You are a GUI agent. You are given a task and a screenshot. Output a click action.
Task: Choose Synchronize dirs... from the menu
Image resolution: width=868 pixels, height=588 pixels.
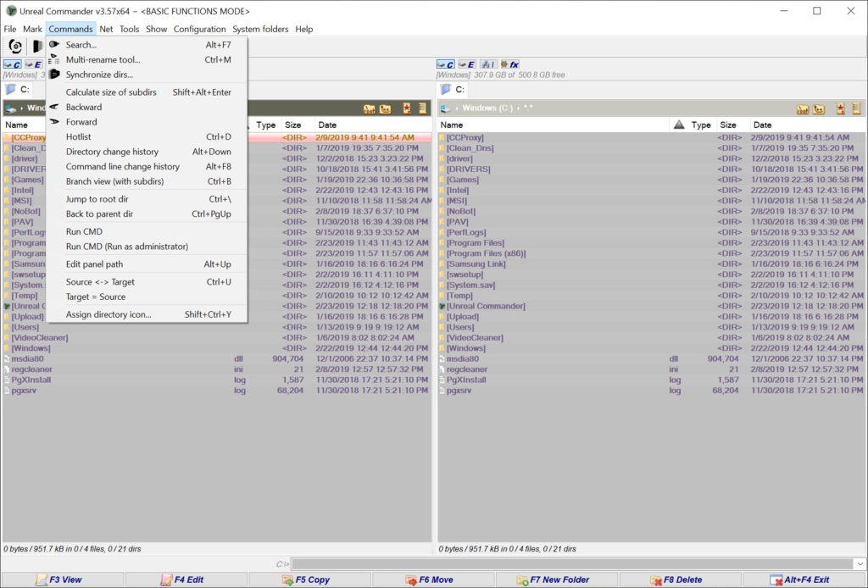pos(147,75)
